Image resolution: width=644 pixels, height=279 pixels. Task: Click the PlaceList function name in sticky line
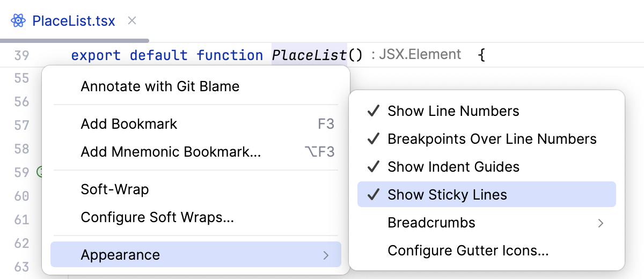coord(309,55)
